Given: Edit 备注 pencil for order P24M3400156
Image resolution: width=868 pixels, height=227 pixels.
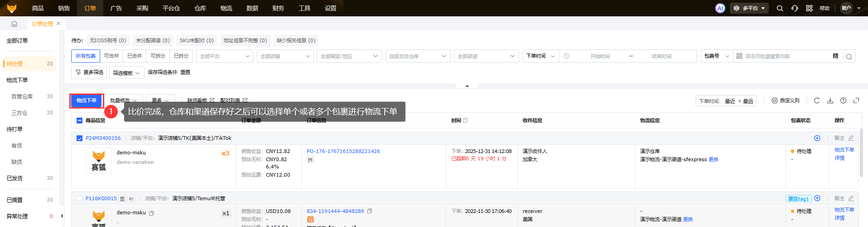Looking at the screenshot, I should pos(851,138).
